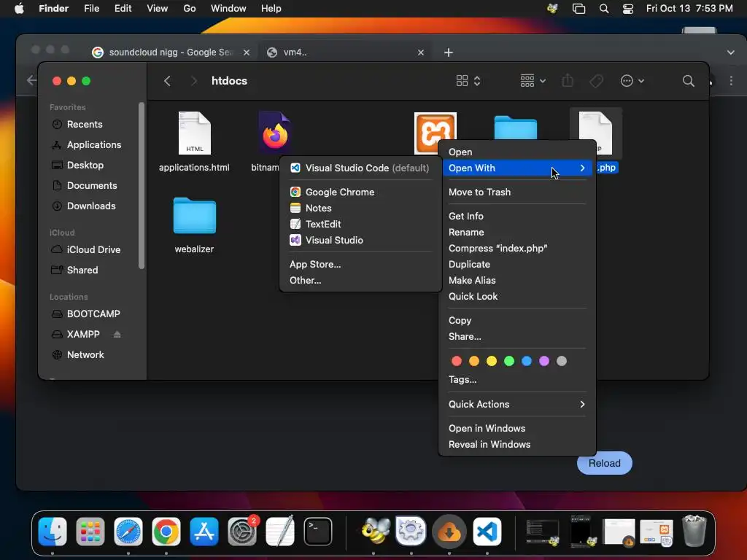Viewport: 747px width, 560px height.
Task: Apply the blue tag color
Action: [527, 361]
